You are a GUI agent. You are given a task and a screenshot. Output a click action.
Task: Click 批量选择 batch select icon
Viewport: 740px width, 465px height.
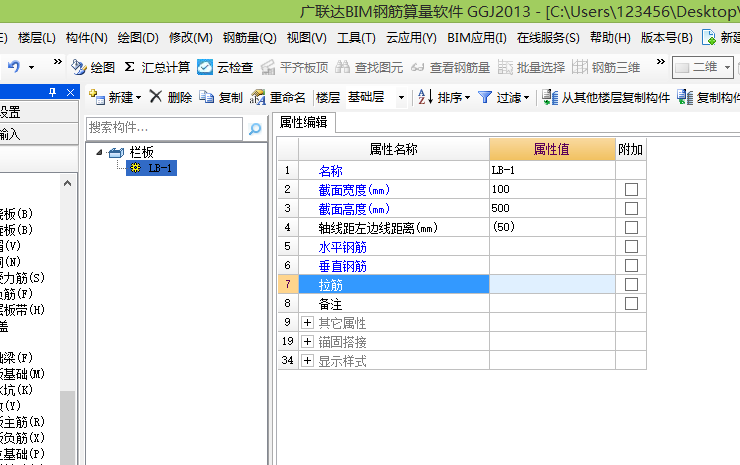point(505,68)
